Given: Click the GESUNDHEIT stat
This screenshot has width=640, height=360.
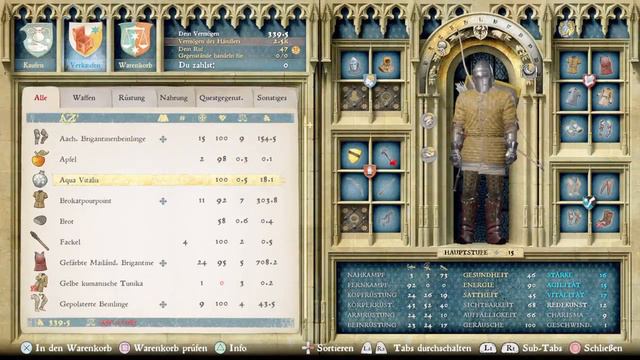Looking at the screenshot, I should tap(486, 275).
